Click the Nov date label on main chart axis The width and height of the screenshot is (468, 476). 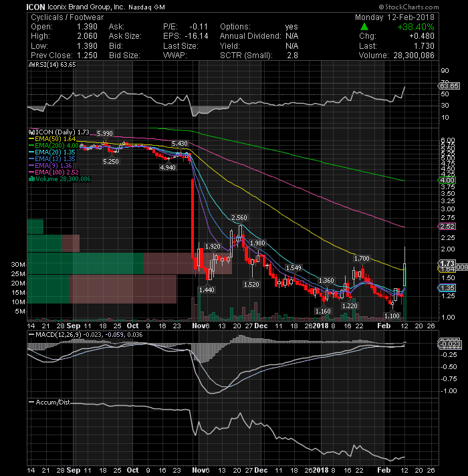tap(198, 326)
